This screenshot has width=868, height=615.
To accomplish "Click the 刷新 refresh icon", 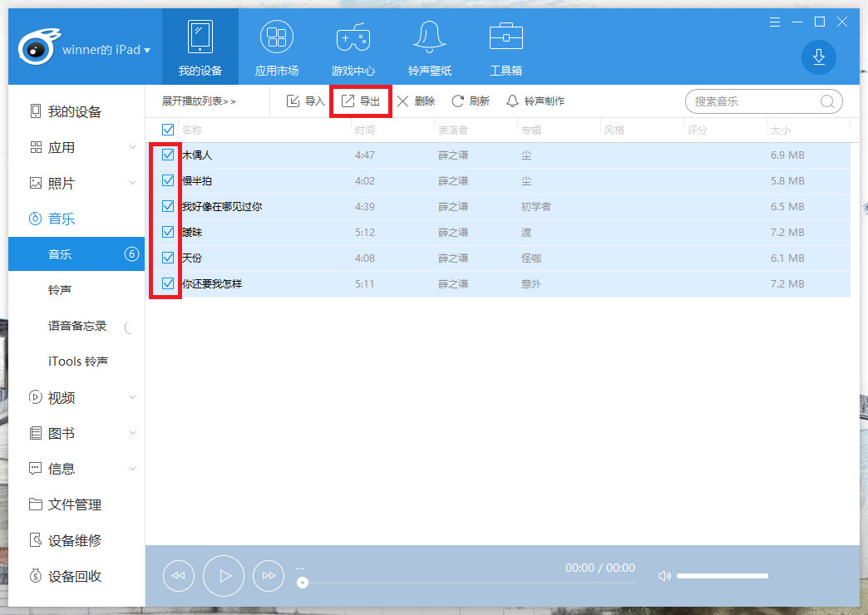I will [x=458, y=101].
